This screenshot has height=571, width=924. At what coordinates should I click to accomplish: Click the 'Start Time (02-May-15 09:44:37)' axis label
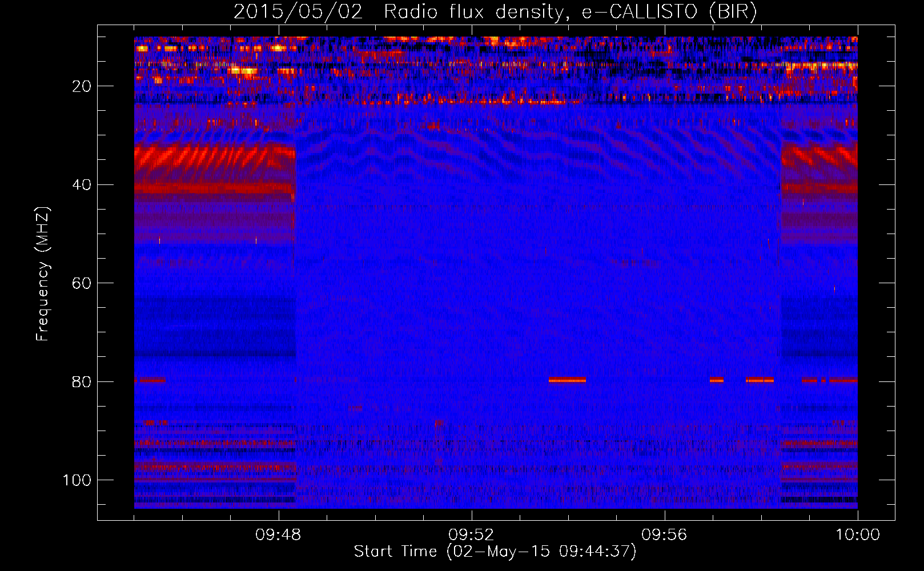click(495, 552)
